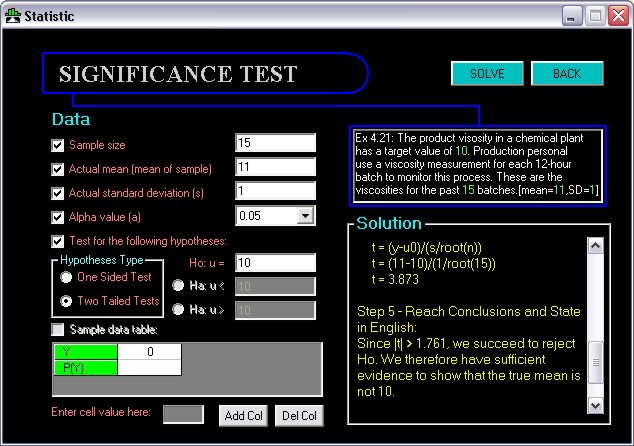The height and width of the screenshot is (446, 634).
Task: Focus the Actual mean input field
Action: point(275,167)
